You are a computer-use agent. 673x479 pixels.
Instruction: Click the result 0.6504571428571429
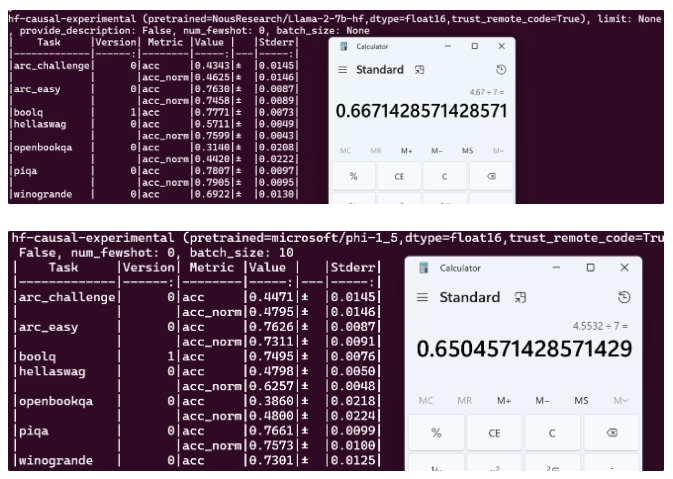coord(524,349)
